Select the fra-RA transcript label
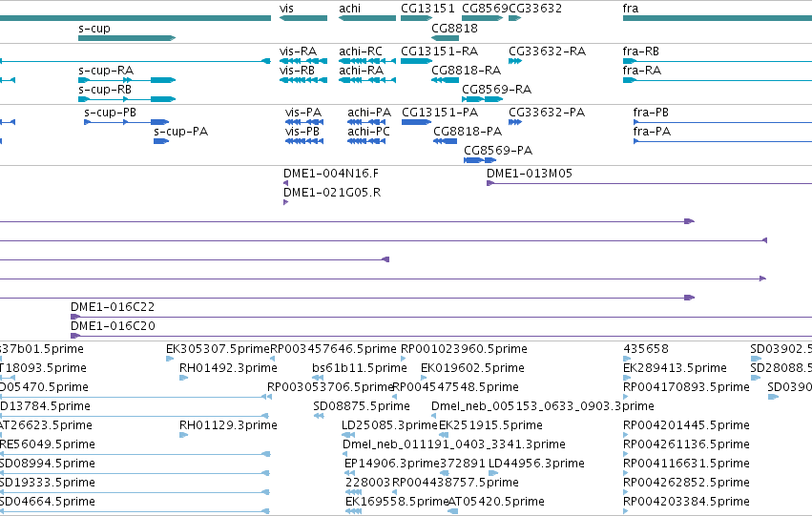The image size is (812, 516). [641, 70]
